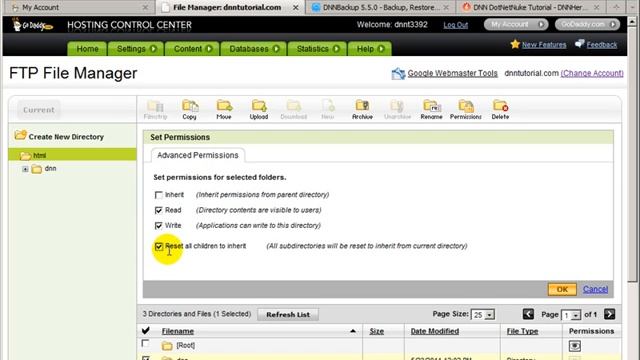Open the Help menu
The image size is (640, 360).
tap(370, 49)
